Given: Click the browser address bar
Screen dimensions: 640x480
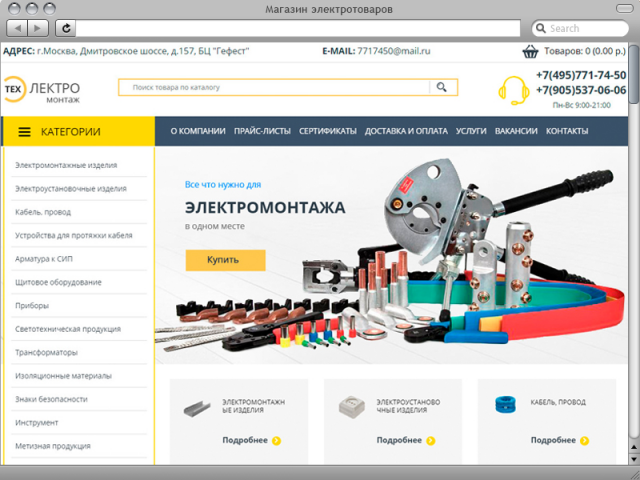Looking at the screenshot, I should [x=298, y=28].
